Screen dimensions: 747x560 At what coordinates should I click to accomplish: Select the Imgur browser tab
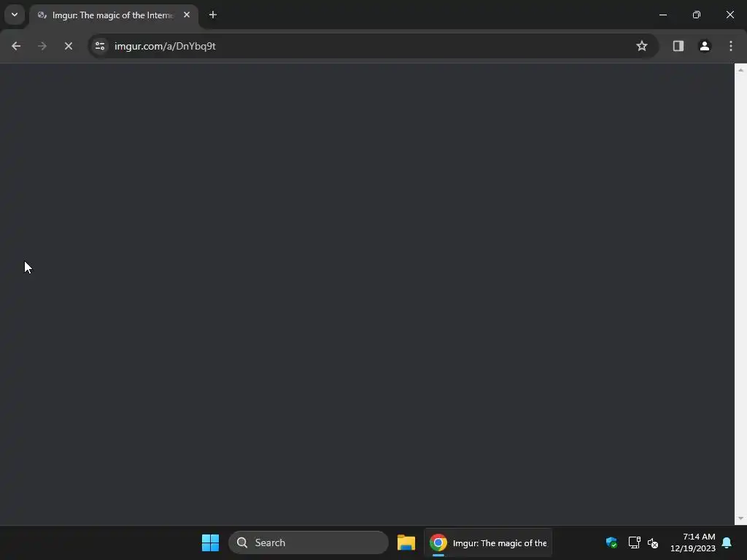pyautogui.click(x=113, y=15)
